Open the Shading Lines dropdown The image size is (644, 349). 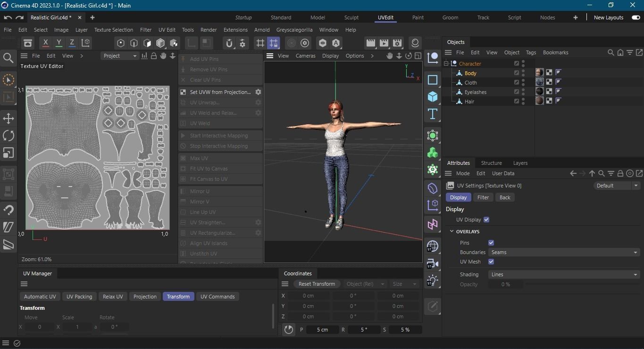[563, 274]
